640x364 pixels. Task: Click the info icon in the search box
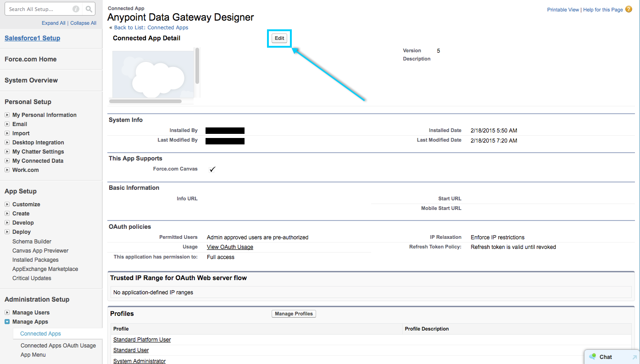pos(76,9)
